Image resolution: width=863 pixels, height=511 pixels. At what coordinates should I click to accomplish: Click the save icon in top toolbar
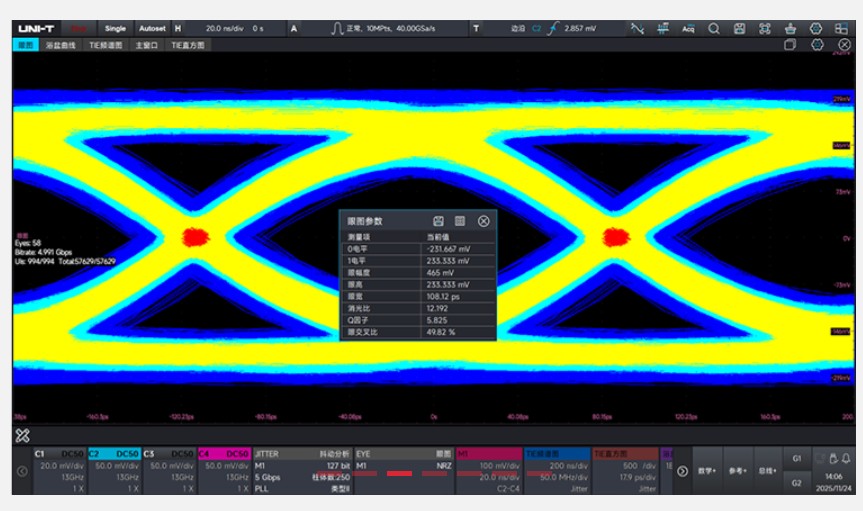point(739,29)
